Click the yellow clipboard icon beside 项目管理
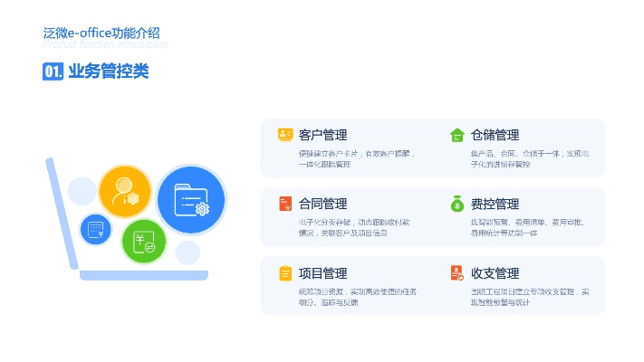This screenshot has height=362, width=644. pyautogui.click(x=285, y=273)
